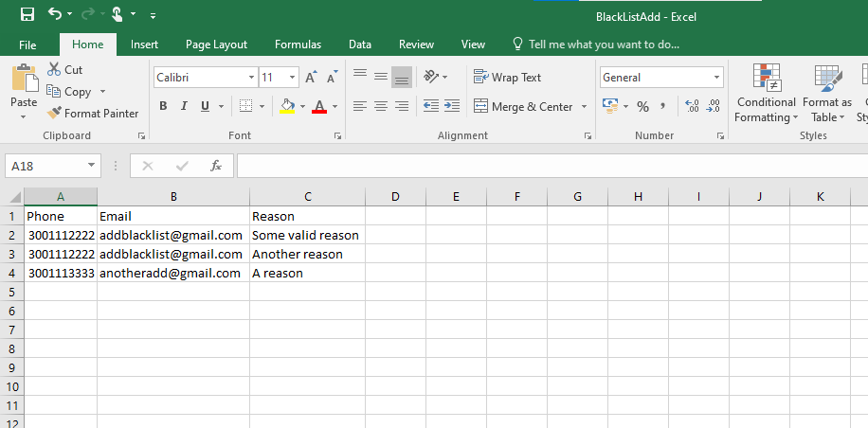Toggle Bold formatting

[163, 106]
